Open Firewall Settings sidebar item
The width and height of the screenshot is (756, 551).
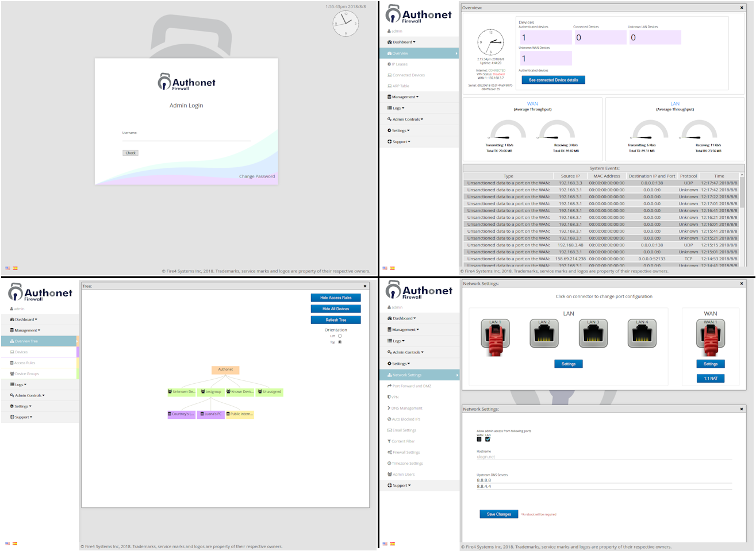click(406, 452)
